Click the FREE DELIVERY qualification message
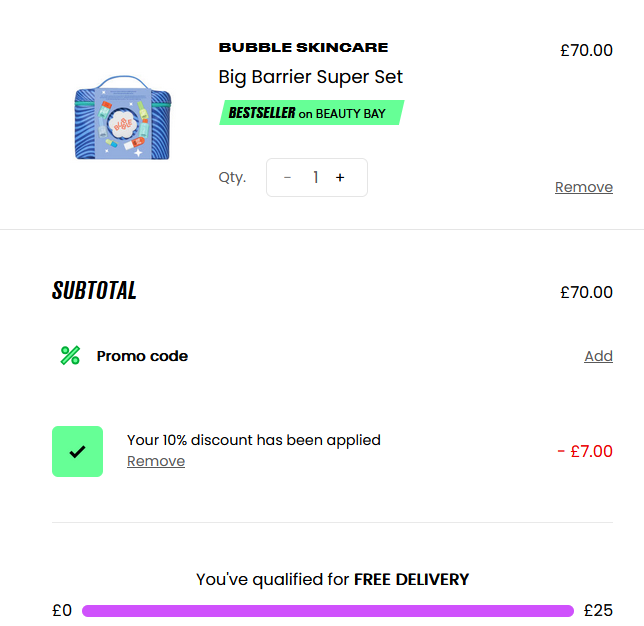This screenshot has height=626, width=644. point(332,579)
